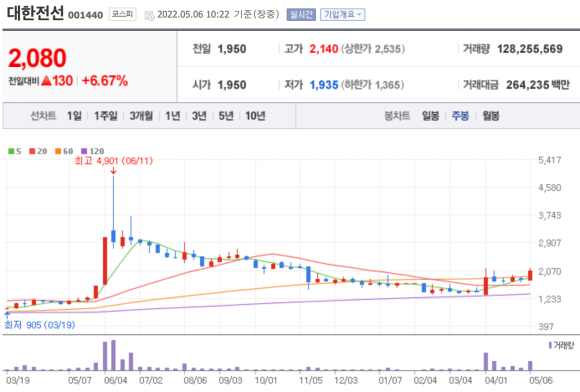Click the 대한전선 stock name heading

[35, 13]
